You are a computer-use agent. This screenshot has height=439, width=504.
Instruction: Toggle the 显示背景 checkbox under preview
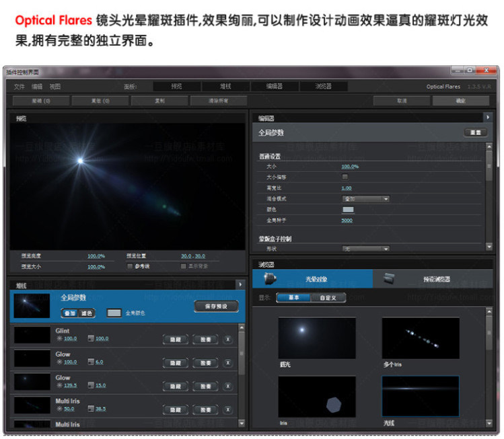(184, 266)
